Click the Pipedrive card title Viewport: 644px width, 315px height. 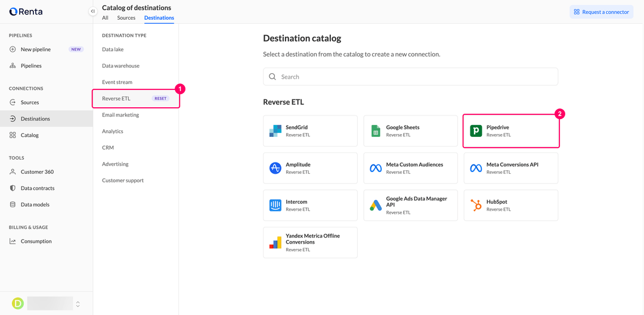[x=498, y=127]
